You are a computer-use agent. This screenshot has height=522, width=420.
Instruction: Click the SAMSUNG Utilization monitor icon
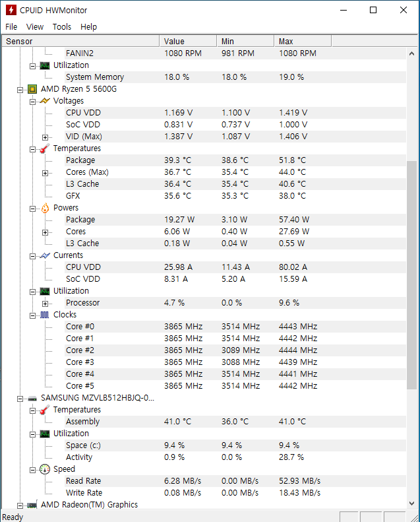click(x=45, y=434)
